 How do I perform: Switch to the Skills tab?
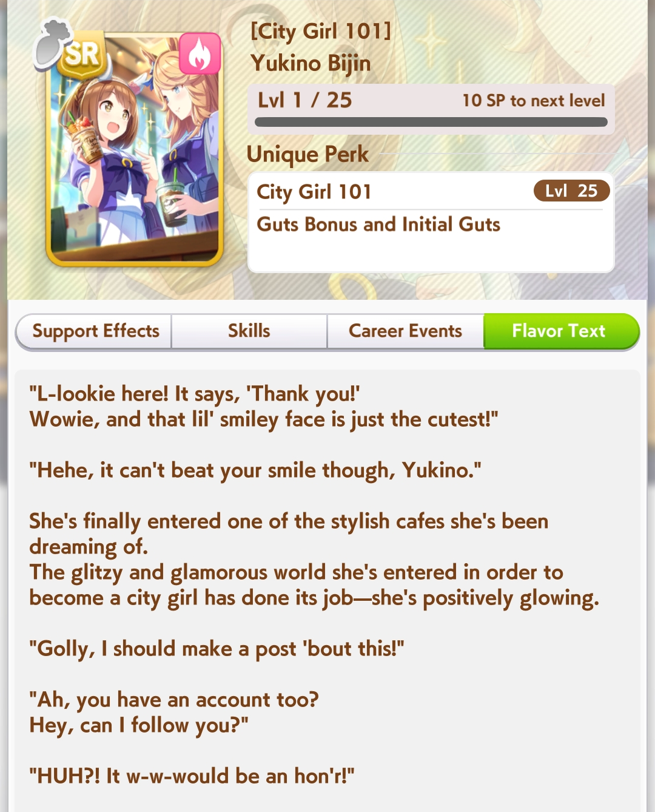[x=249, y=331]
